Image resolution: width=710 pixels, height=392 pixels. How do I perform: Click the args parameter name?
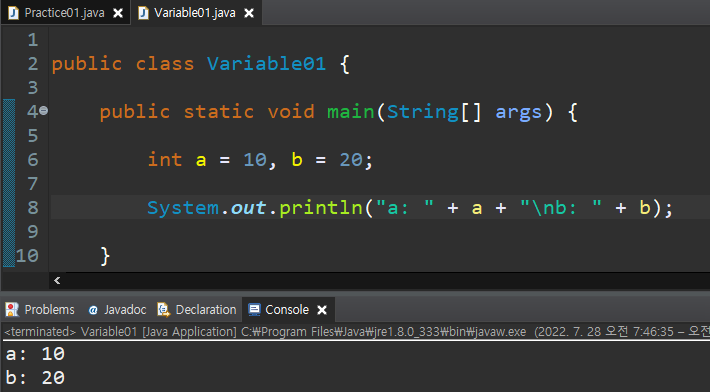pyautogui.click(x=518, y=113)
